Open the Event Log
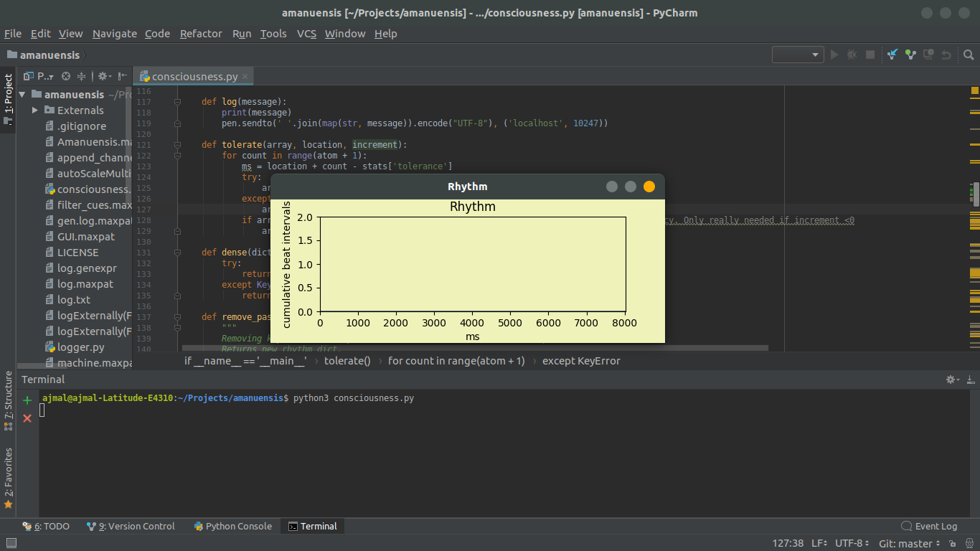Screen dimensions: 980x551 pyautogui.click(x=929, y=526)
